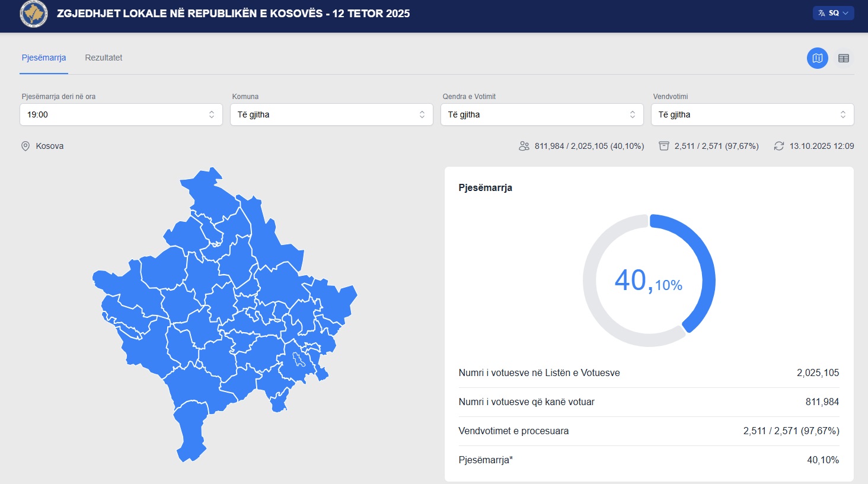The width and height of the screenshot is (868, 484).
Task: Click the page title heading in header
Action: tap(233, 14)
